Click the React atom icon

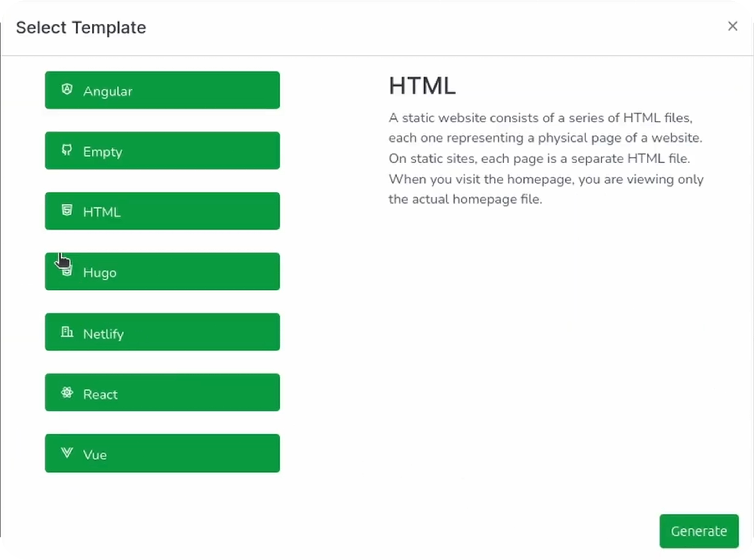click(67, 393)
